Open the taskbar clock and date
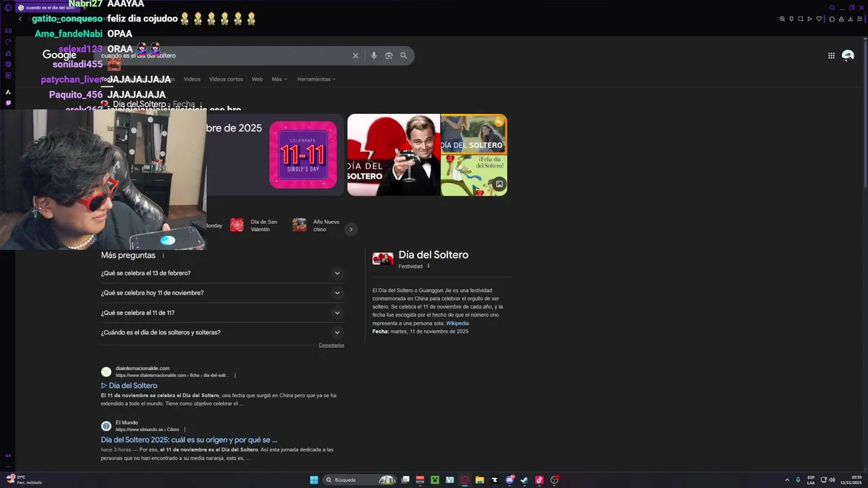The width and height of the screenshot is (868, 488). pyautogui.click(x=851, y=480)
